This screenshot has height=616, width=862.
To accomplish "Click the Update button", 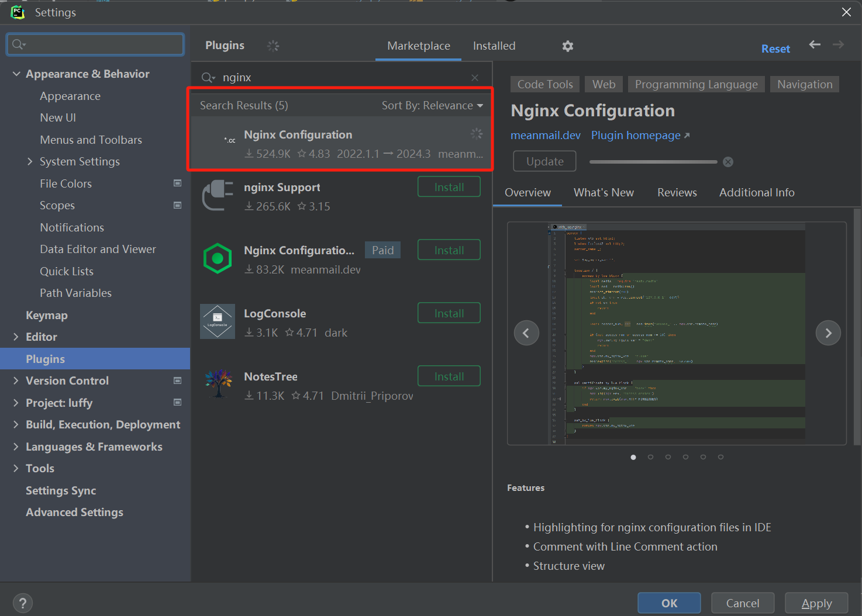I will (544, 161).
